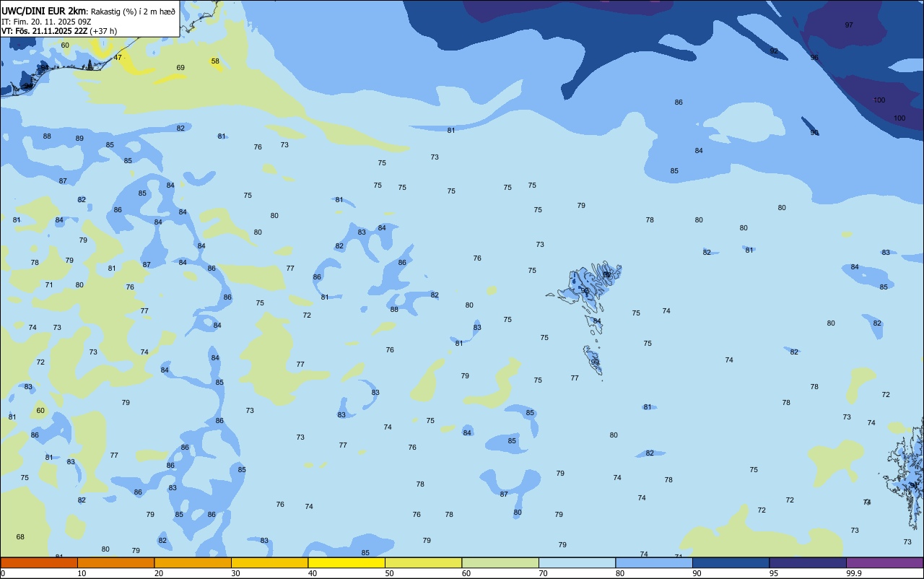Click the humidity value 89 on the map

point(79,139)
